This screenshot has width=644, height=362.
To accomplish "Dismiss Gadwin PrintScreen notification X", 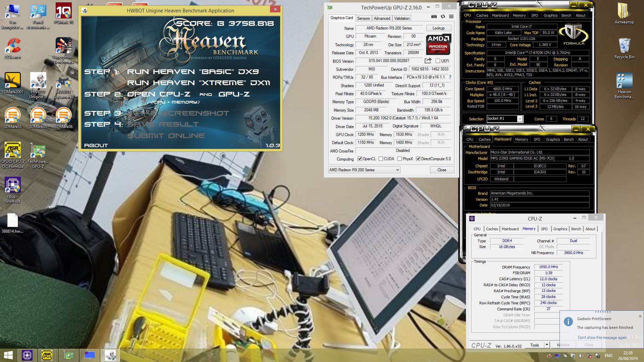I will pyautogui.click(x=640, y=316).
